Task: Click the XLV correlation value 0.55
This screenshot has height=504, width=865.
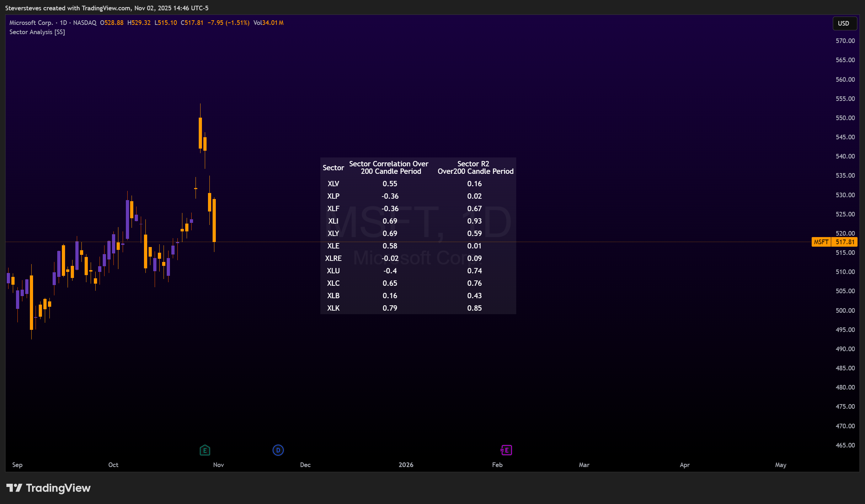Action: (x=390, y=184)
